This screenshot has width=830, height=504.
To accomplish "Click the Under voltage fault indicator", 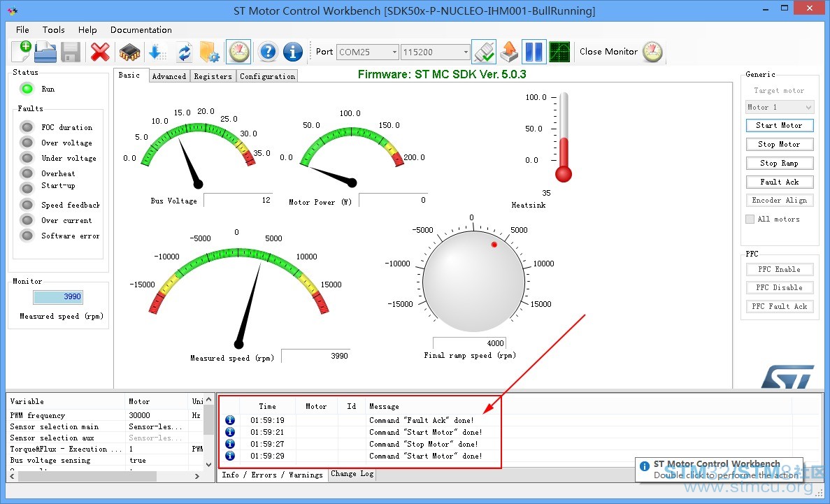I will pyautogui.click(x=27, y=158).
